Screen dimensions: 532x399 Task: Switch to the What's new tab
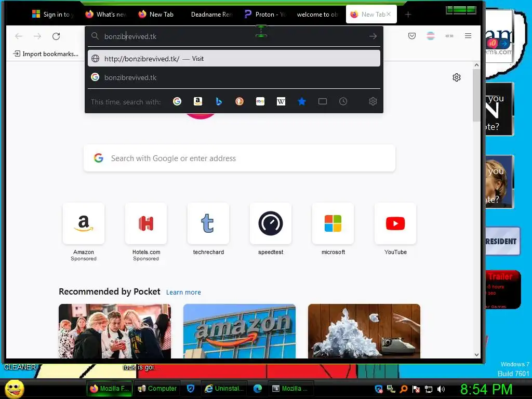(107, 14)
